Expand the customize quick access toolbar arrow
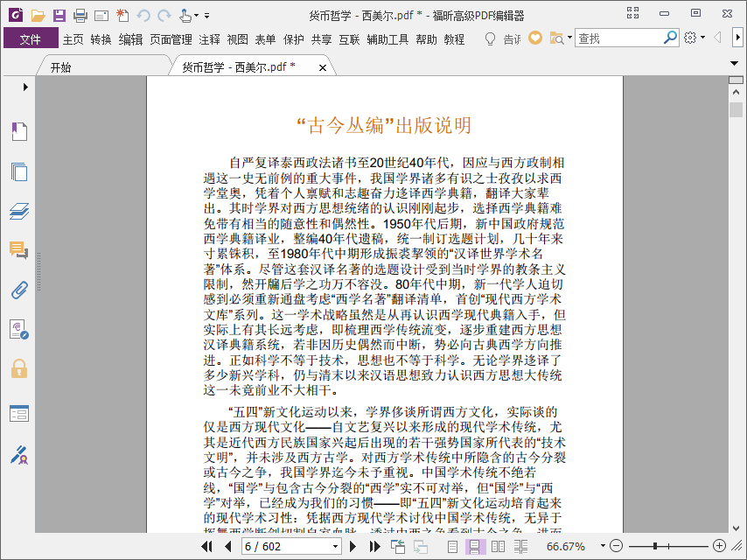The height and width of the screenshot is (560, 747). point(206,16)
